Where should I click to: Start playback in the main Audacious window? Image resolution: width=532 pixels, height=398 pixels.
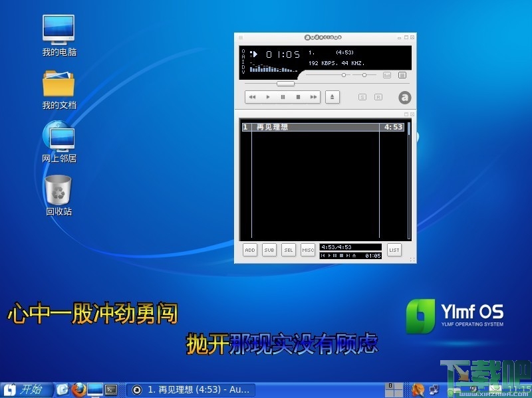coord(268,97)
